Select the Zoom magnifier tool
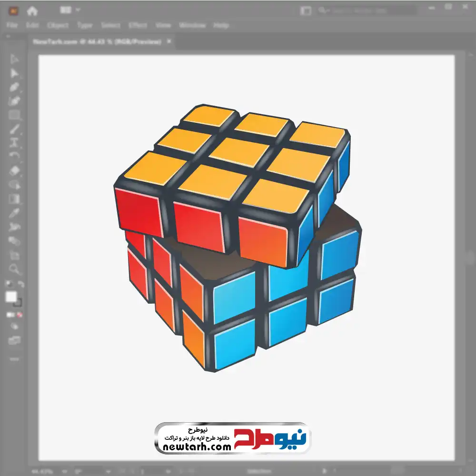476x476 pixels. tap(14, 269)
